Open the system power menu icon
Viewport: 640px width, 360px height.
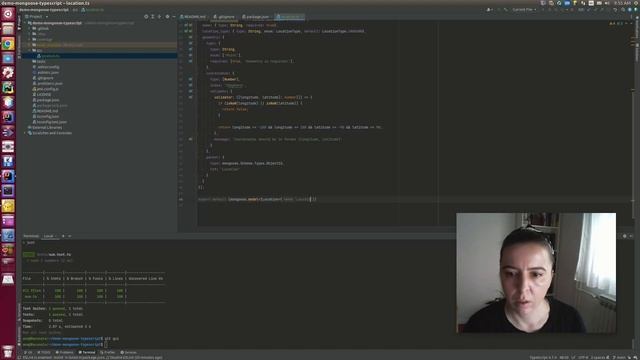click(636, 3)
